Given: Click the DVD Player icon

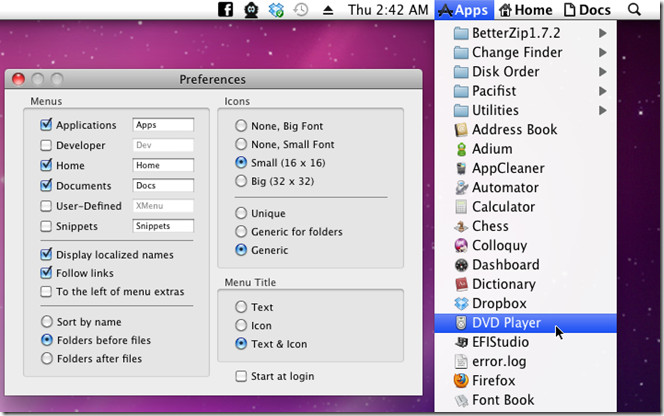Looking at the screenshot, I should coord(461,323).
